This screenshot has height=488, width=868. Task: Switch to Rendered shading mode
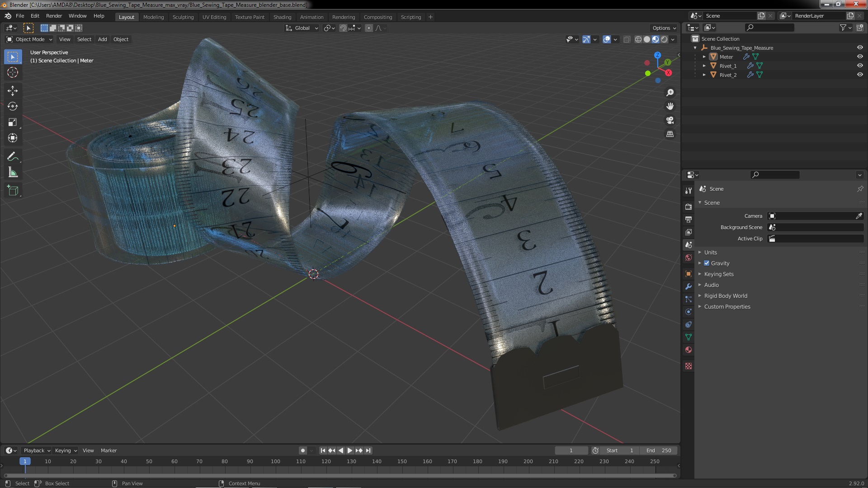pyautogui.click(x=664, y=39)
